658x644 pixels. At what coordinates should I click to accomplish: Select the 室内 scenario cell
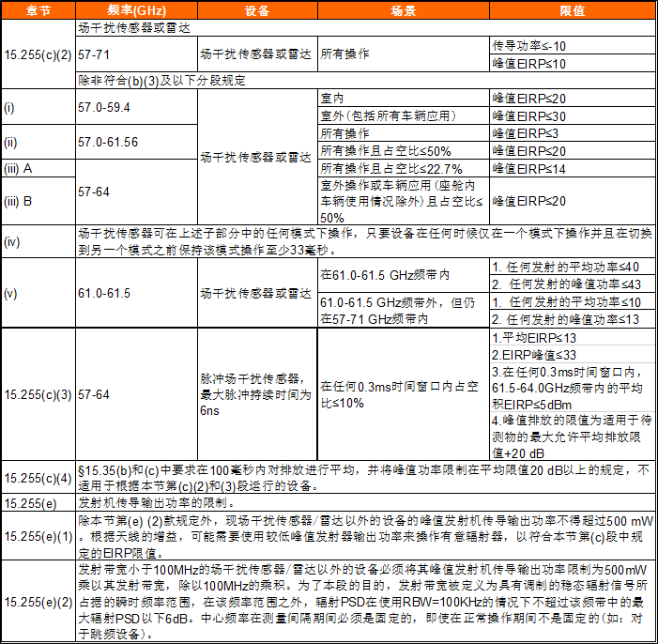[403, 99]
